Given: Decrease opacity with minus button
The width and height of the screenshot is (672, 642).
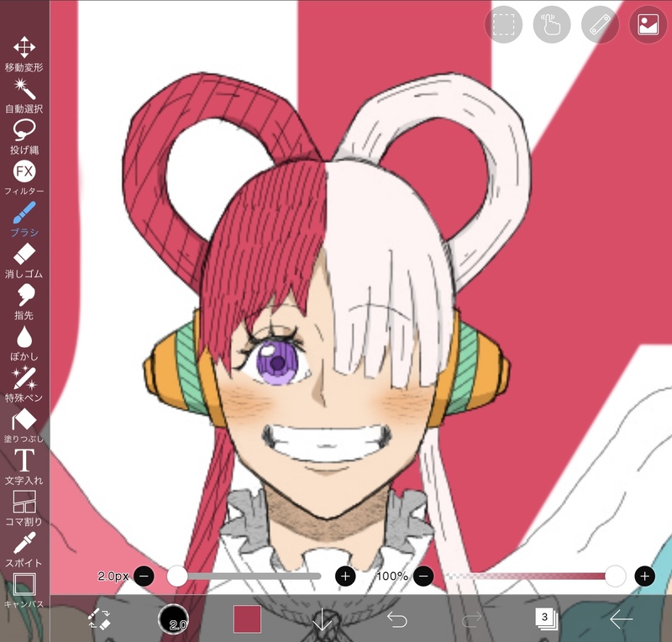Looking at the screenshot, I should (x=423, y=576).
